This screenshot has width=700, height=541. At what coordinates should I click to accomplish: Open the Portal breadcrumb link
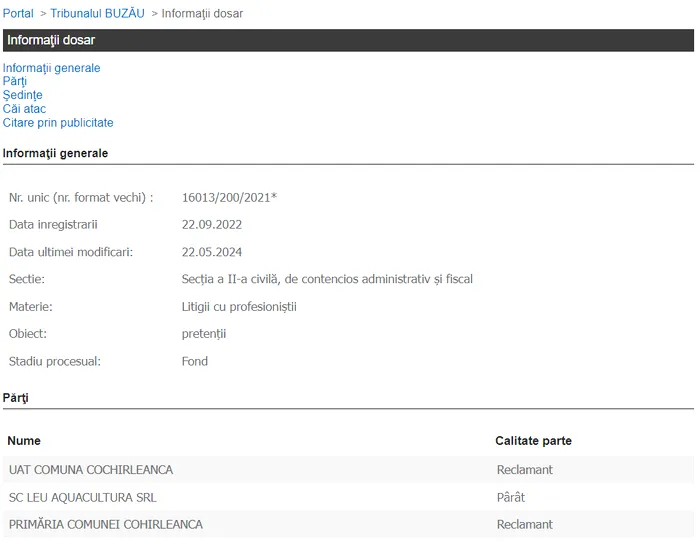18,13
